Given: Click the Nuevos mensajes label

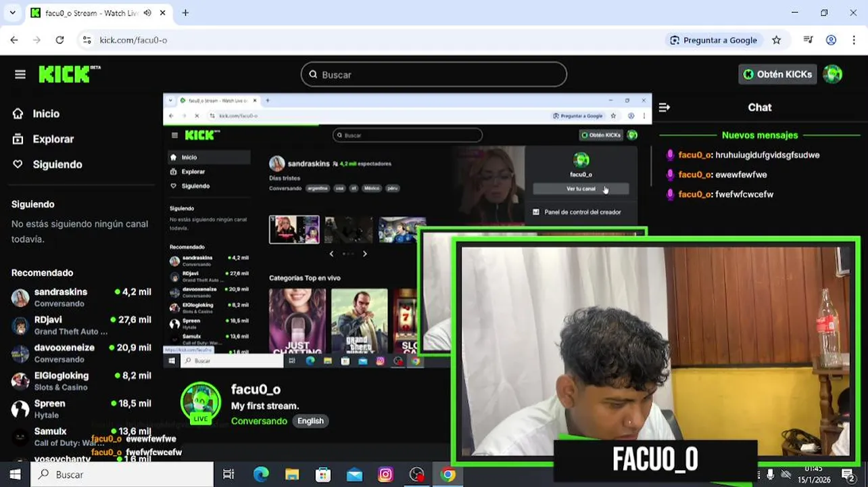Looking at the screenshot, I should point(760,135).
